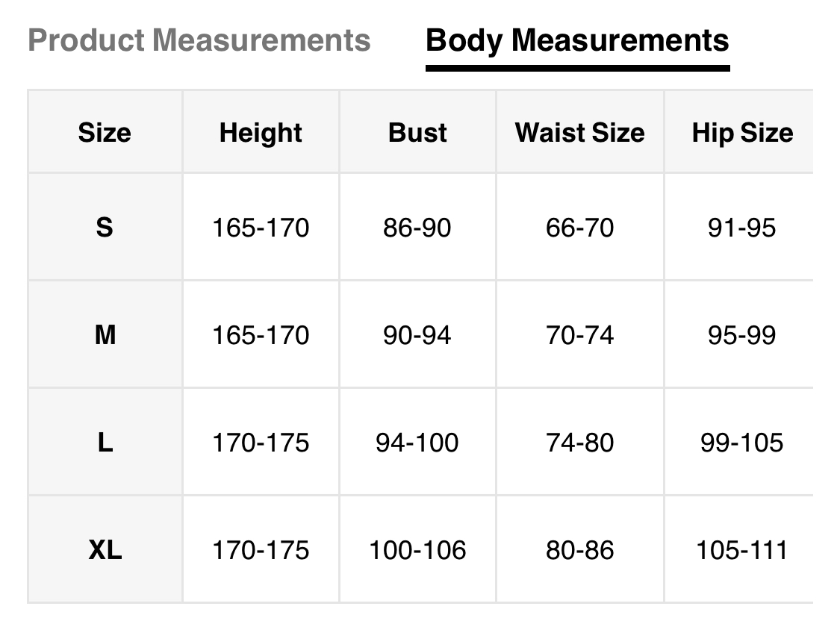This screenshot has width=840, height=621.
Task: Click the 94-100 bust cell
Action: coord(417,443)
